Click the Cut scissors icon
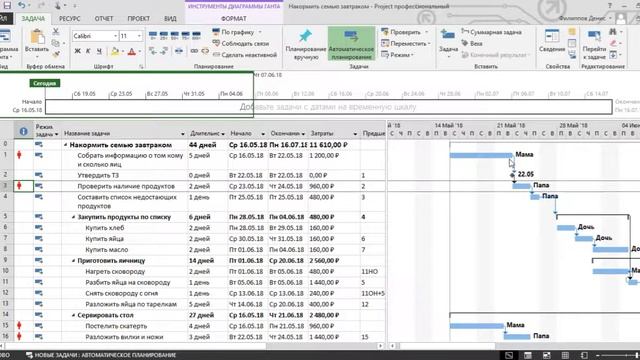This screenshot has height=360, width=640. [x=56, y=32]
